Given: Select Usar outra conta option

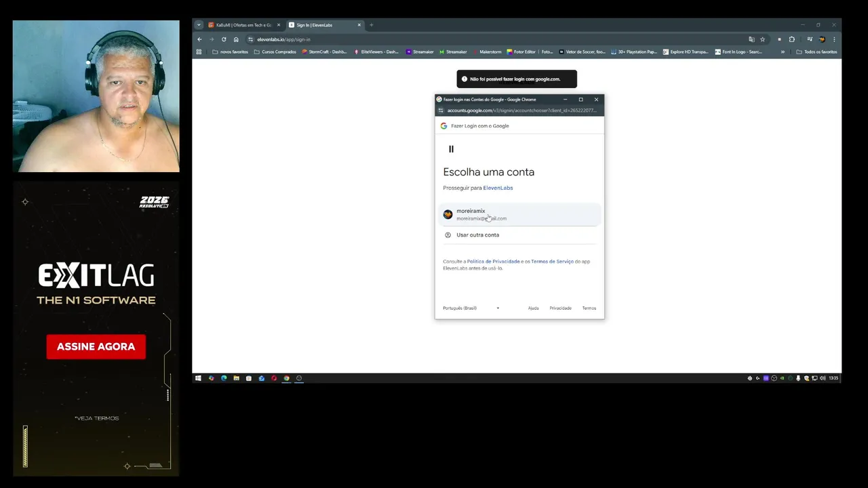Looking at the screenshot, I should [x=519, y=235].
